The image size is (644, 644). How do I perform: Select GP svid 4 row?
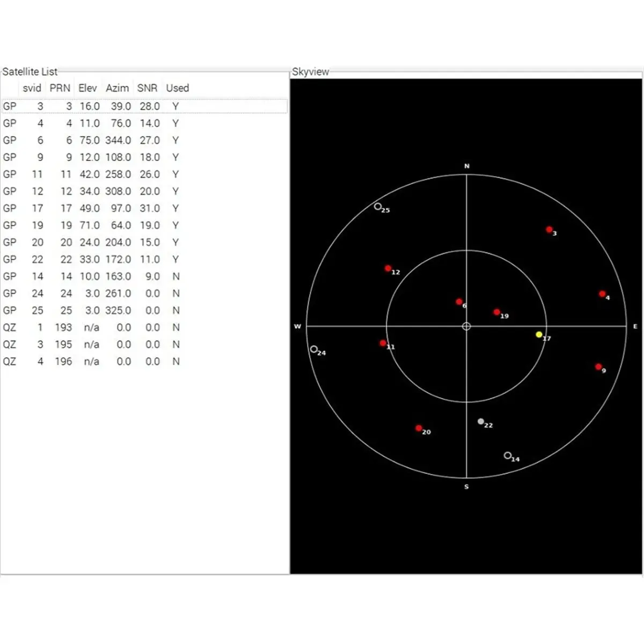(144, 123)
